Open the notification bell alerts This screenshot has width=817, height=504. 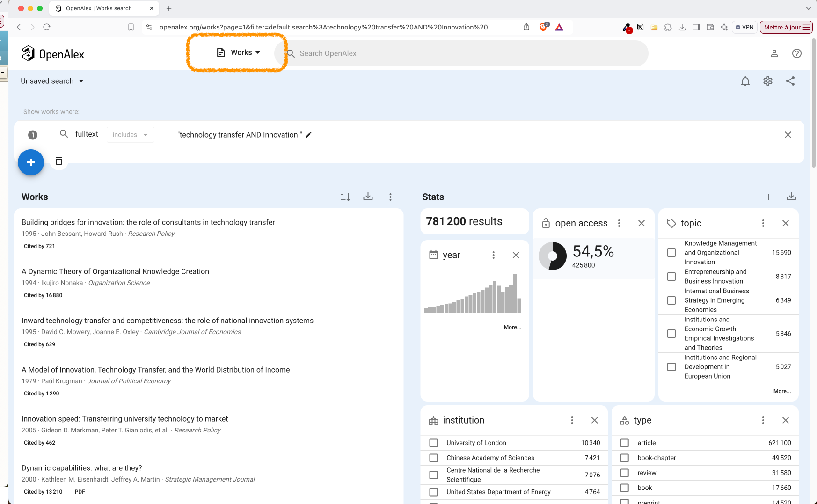pos(745,81)
